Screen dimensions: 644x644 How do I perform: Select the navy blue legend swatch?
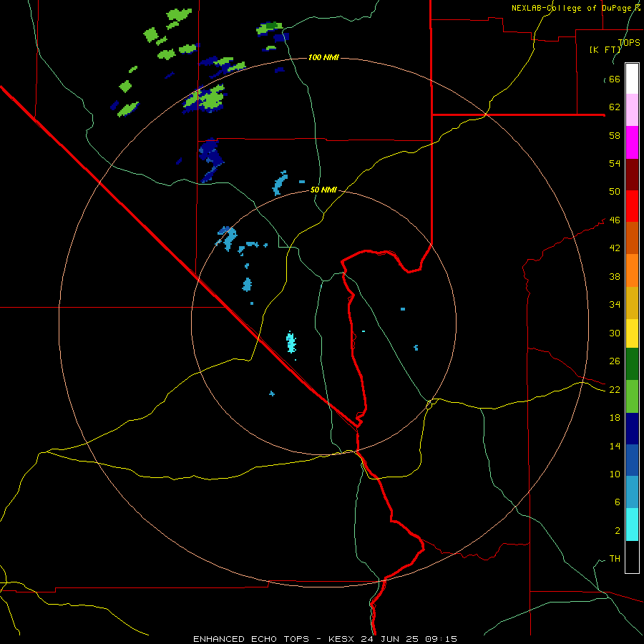click(632, 429)
